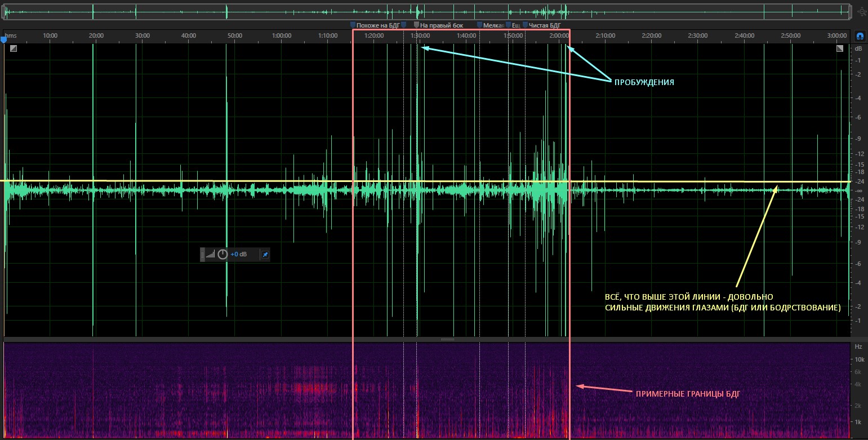The width and height of the screenshot is (868, 440).
Task: Pin the floating volume HUD
Action: click(265, 255)
